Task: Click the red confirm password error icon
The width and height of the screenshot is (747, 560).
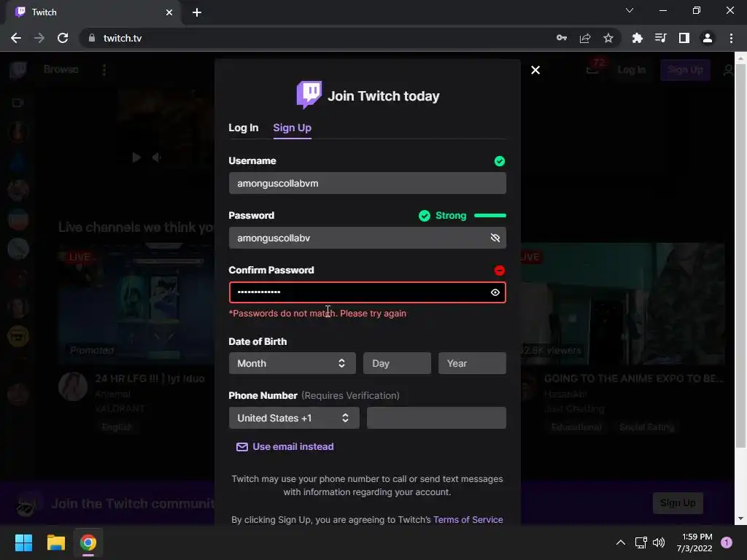Action: click(499, 271)
